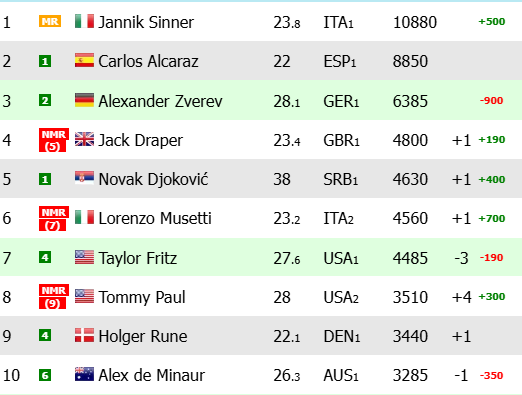Click the ITA1 country rank for Sinner
This screenshot has height=395, width=522.
point(338,23)
